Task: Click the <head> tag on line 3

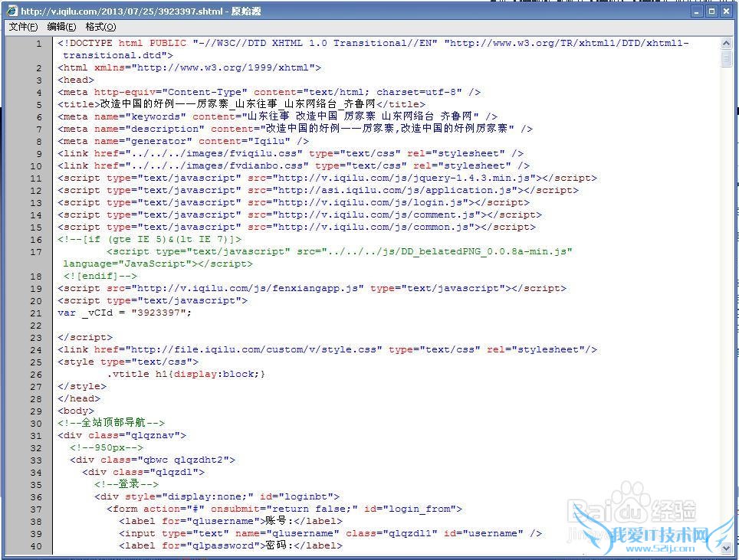Action: [76, 80]
